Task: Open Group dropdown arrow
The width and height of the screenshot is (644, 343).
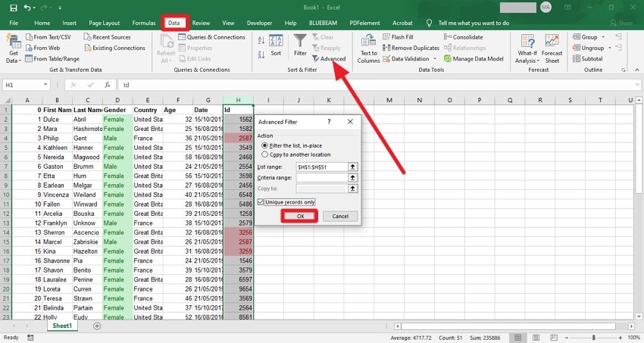Action: [x=603, y=37]
